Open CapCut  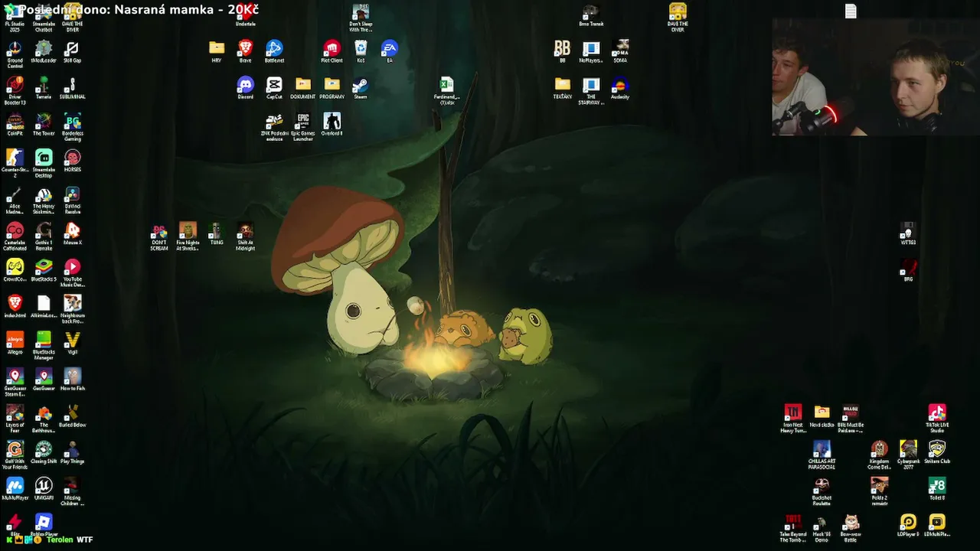(x=274, y=88)
